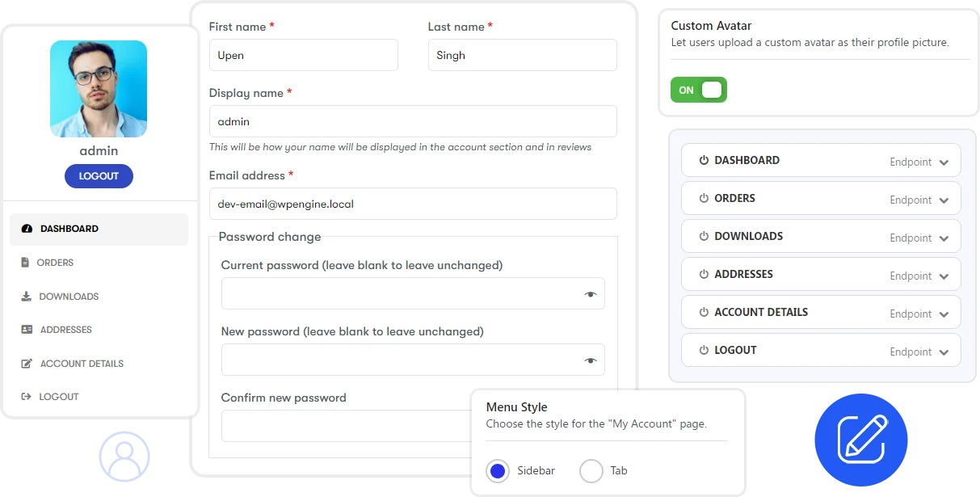Open the DASHBOARD sidebar menu item
Screen dimensions: 980x497
[99, 229]
